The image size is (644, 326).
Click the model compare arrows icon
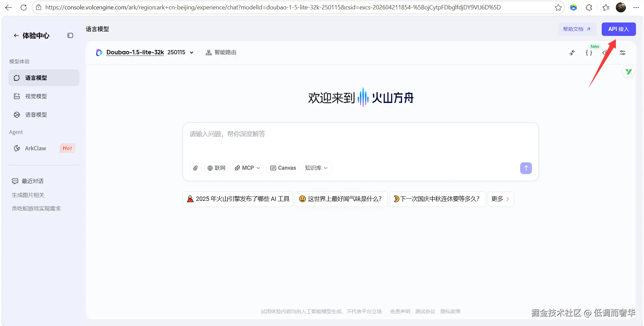click(572, 53)
